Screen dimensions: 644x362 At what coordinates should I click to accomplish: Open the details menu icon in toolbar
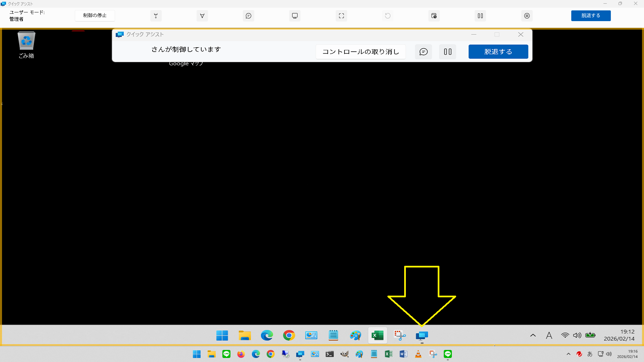527,16
